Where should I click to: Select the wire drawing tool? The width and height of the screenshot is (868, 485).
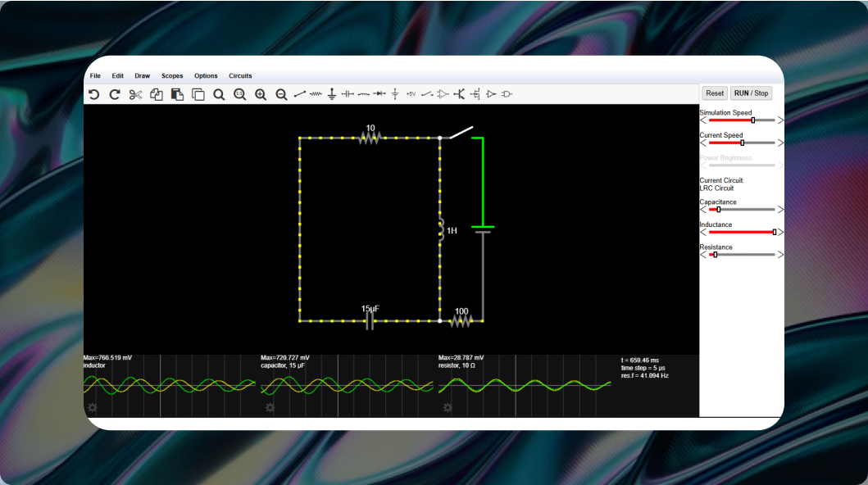[299, 94]
